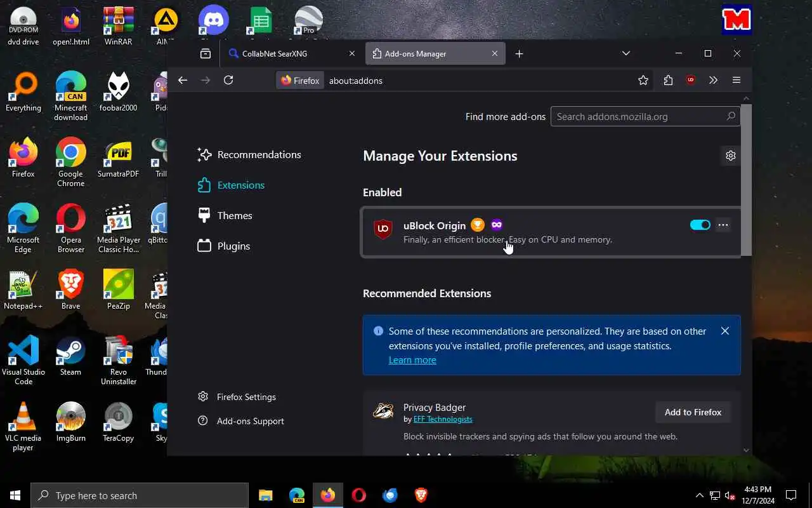Open EFF Technologists author link
Image resolution: width=812 pixels, height=508 pixels.
[443, 419]
